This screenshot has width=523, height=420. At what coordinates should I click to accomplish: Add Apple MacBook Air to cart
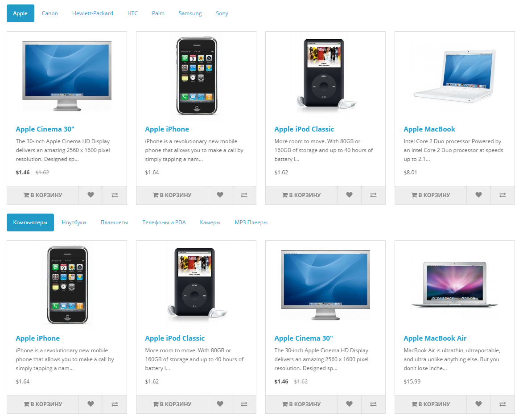(431, 404)
